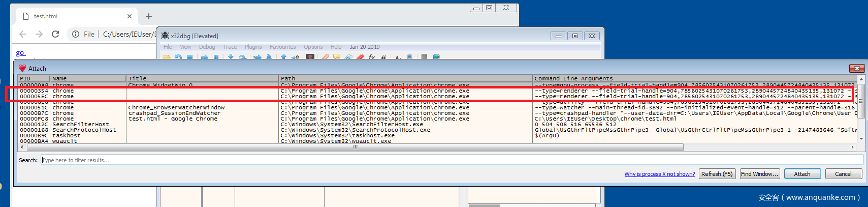Open the Options menu in x32dbg
This screenshot has height=207, width=868.
tap(313, 47)
